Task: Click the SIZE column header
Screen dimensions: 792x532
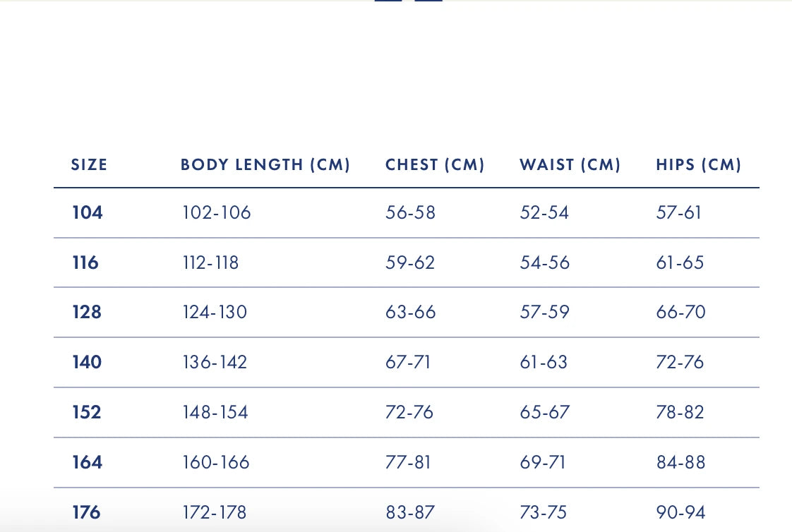Action: point(89,165)
